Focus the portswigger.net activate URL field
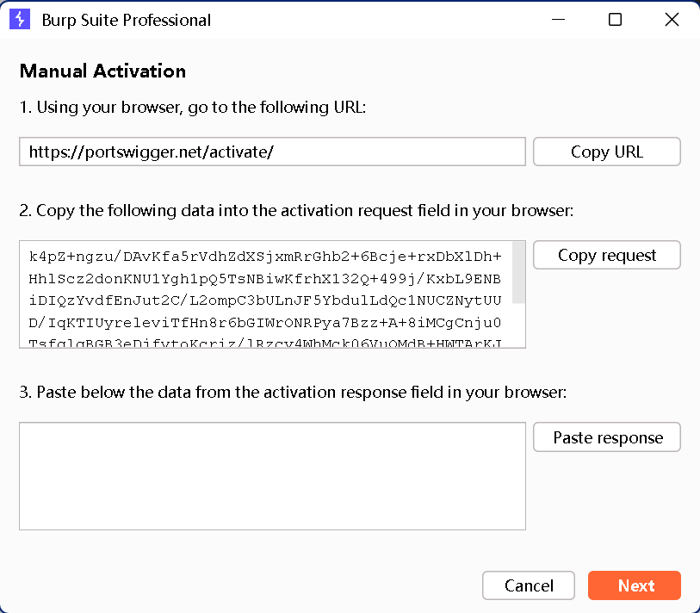 [x=272, y=152]
